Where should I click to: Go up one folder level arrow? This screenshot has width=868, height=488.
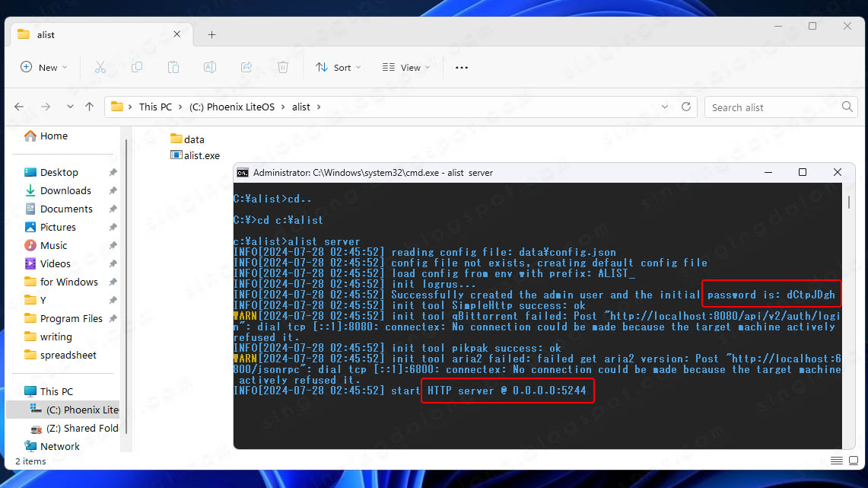(x=89, y=107)
